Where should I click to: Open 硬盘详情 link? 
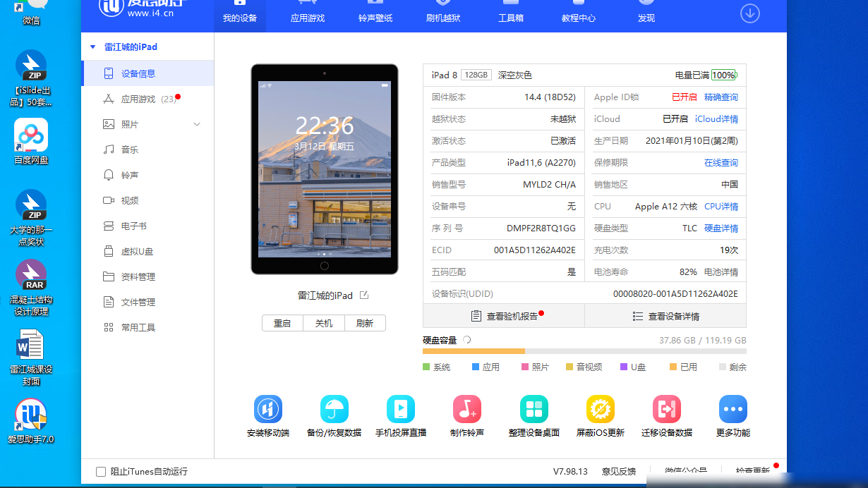pos(721,228)
